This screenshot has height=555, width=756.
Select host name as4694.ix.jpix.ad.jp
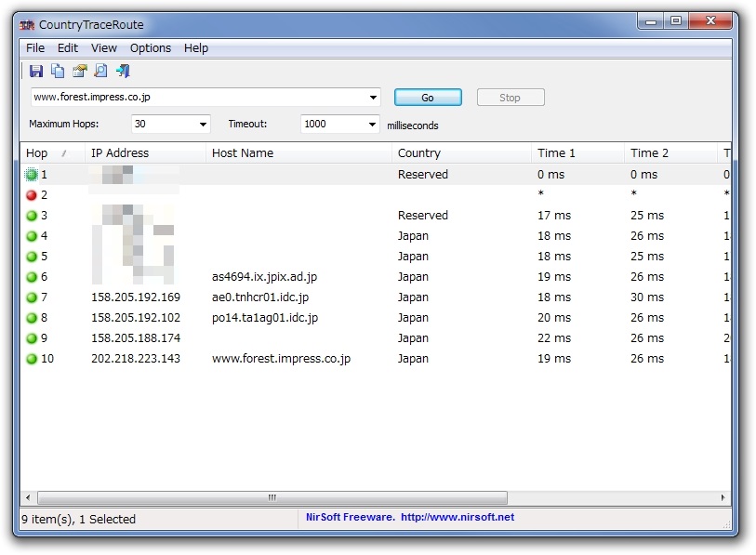coord(265,277)
